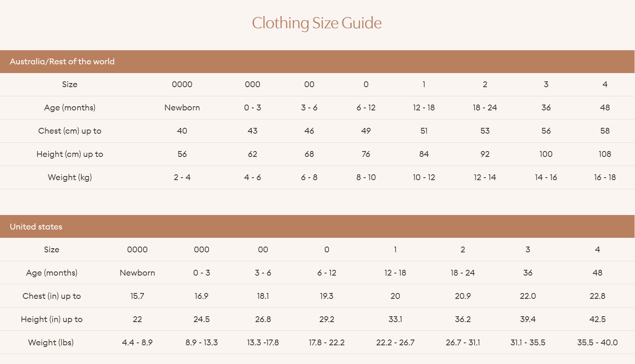Click the "Chest (cm) up to" row label
Screen dimensions: 635x364
tap(70, 131)
